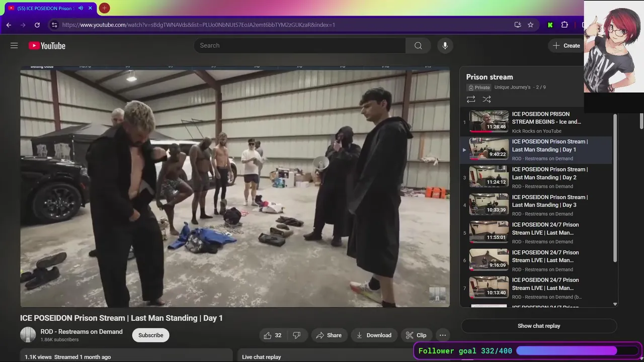Go to the YouTube home logo
The width and height of the screenshot is (644, 362).
[x=47, y=46]
